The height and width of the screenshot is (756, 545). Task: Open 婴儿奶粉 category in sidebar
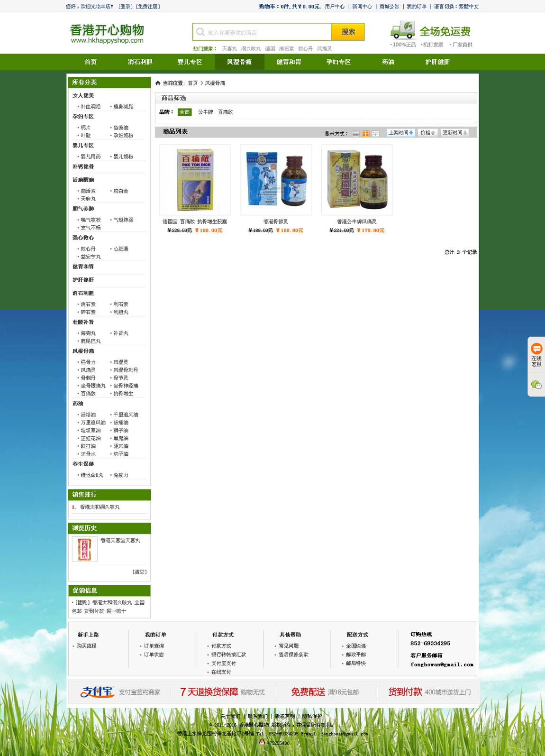(123, 157)
